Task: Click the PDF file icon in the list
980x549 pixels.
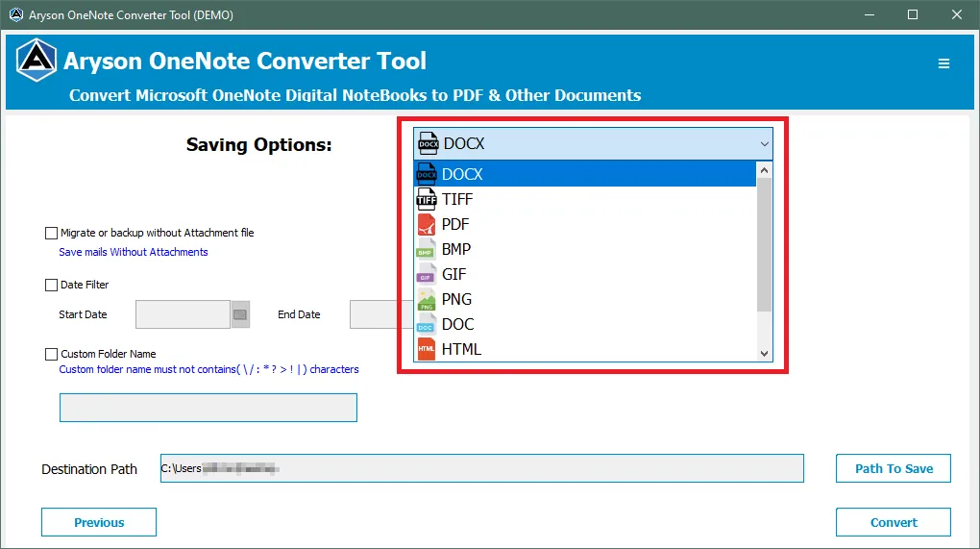Action: (x=427, y=224)
